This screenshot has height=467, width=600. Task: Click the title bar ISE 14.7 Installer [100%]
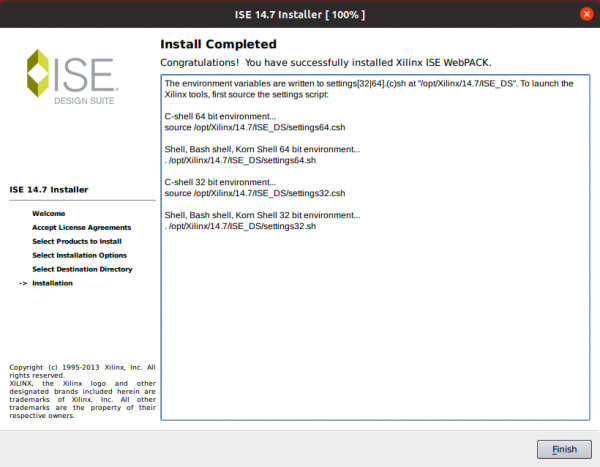tap(300, 15)
